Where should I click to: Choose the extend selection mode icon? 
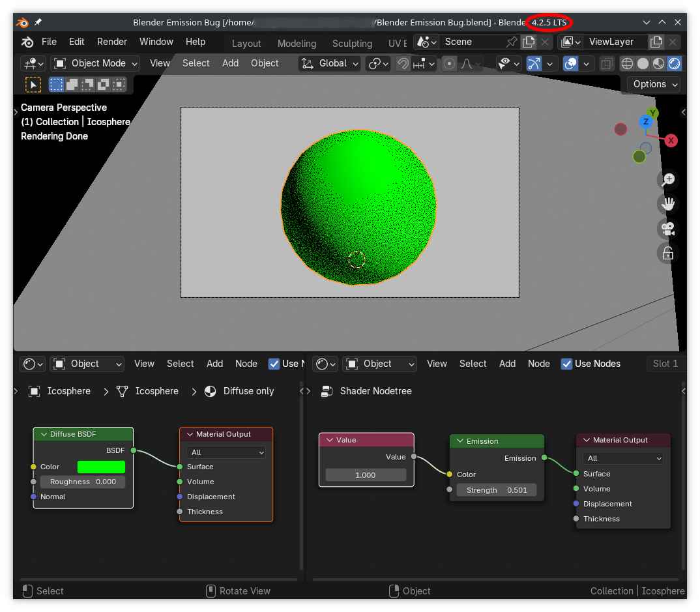click(72, 84)
